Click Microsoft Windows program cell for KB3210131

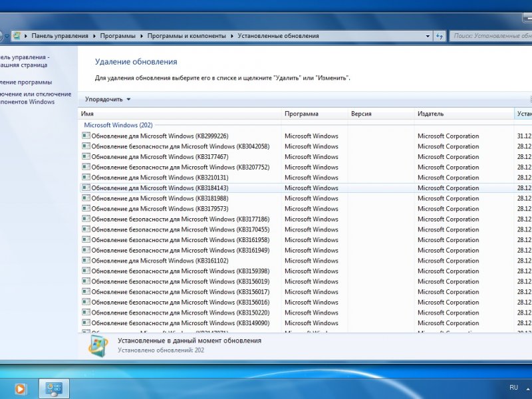point(311,178)
